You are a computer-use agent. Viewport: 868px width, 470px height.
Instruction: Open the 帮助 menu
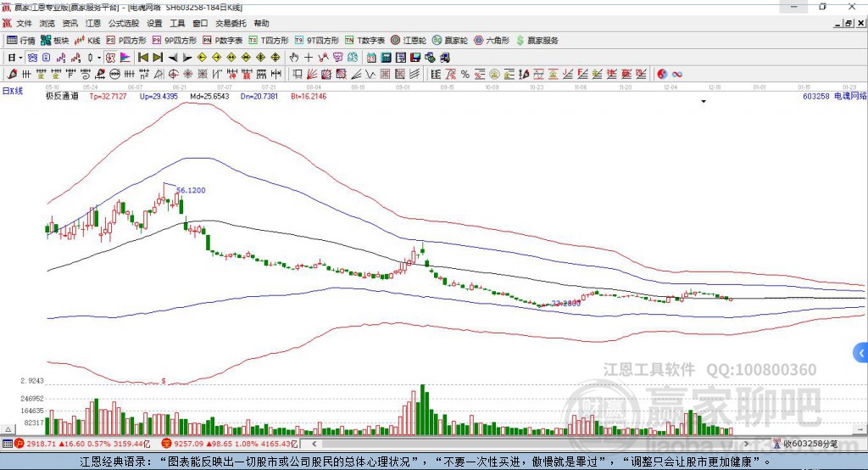point(261,23)
